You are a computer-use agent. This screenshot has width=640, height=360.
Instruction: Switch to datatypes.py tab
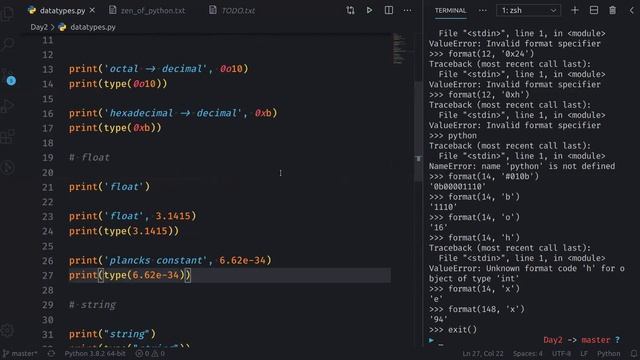point(62,10)
